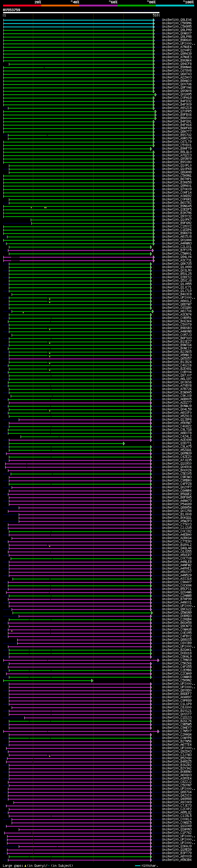This screenshot has height=868, width=197.
Task: Select the UniRef100_Q6AT43 entry
Action: (177, 74)
